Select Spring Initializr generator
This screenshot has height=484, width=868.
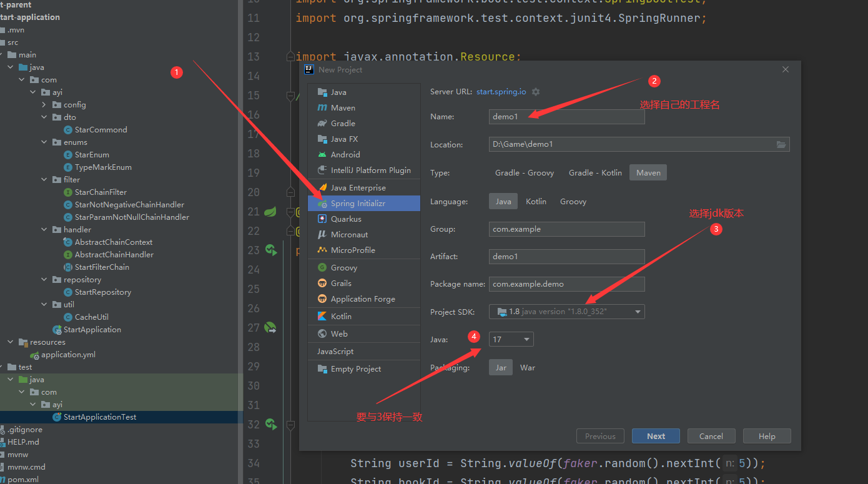tap(364, 203)
